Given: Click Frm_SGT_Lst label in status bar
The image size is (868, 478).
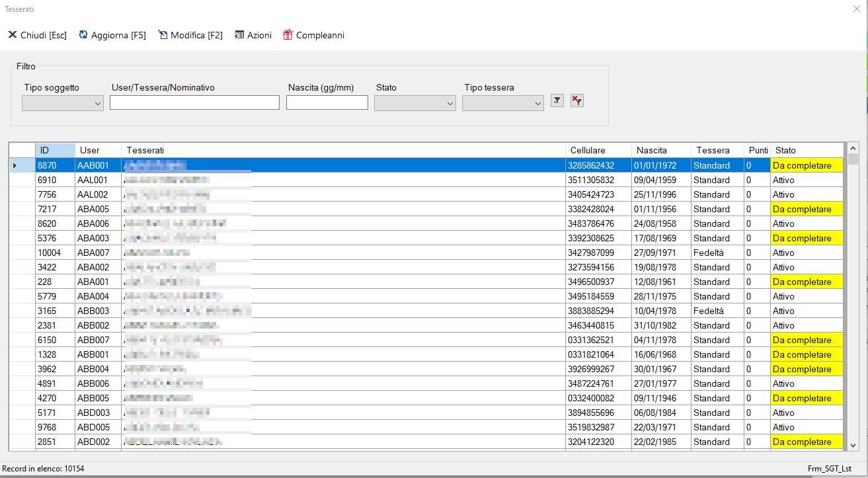Looking at the screenshot, I should [x=829, y=469].
